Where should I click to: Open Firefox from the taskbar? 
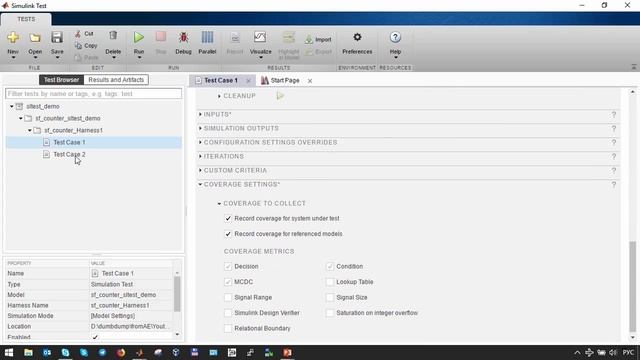(121, 353)
